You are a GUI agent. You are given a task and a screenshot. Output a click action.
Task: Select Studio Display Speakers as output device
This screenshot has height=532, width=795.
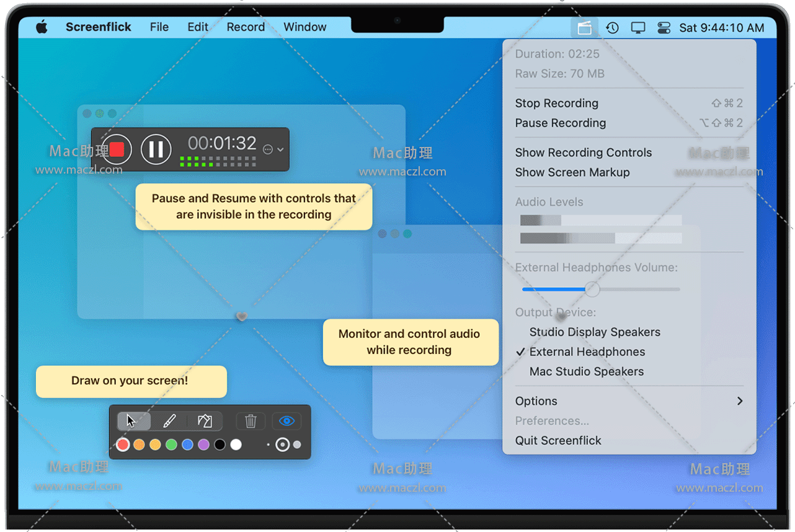pos(594,332)
